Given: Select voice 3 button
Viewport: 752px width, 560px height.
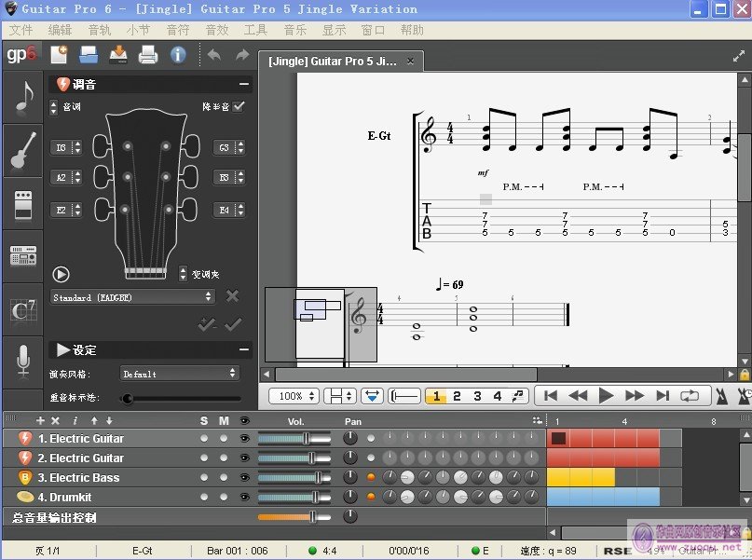Looking at the screenshot, I should [x=477, y=396].
